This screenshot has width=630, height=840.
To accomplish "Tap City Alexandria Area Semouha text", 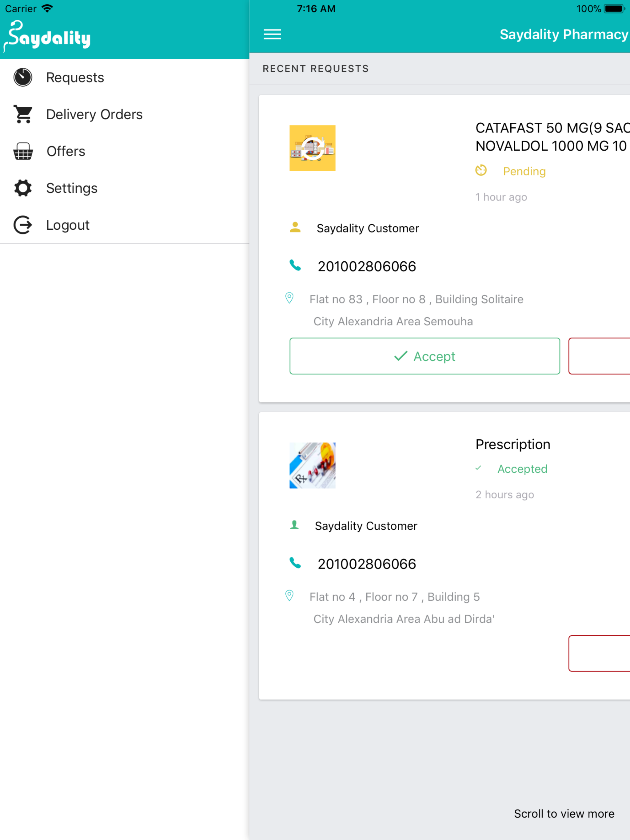I will click(x=393, y=321).
